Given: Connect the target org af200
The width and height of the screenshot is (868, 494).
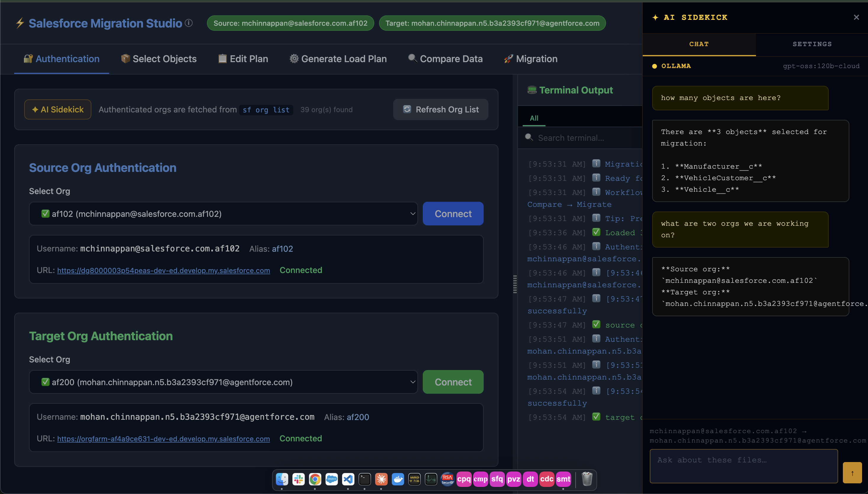Looking at the screenshot, I should (453, 382).
